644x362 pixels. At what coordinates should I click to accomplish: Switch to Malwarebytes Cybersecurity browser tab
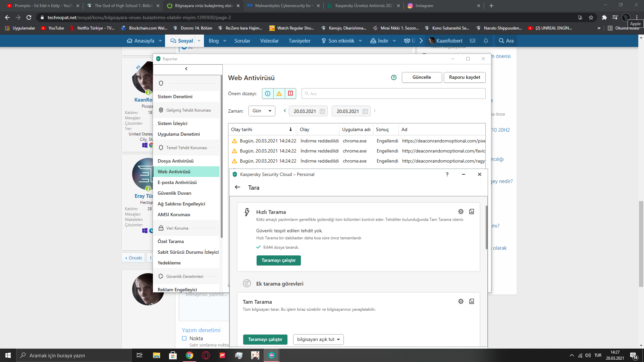pyautogui.click(x=282, y=6)
